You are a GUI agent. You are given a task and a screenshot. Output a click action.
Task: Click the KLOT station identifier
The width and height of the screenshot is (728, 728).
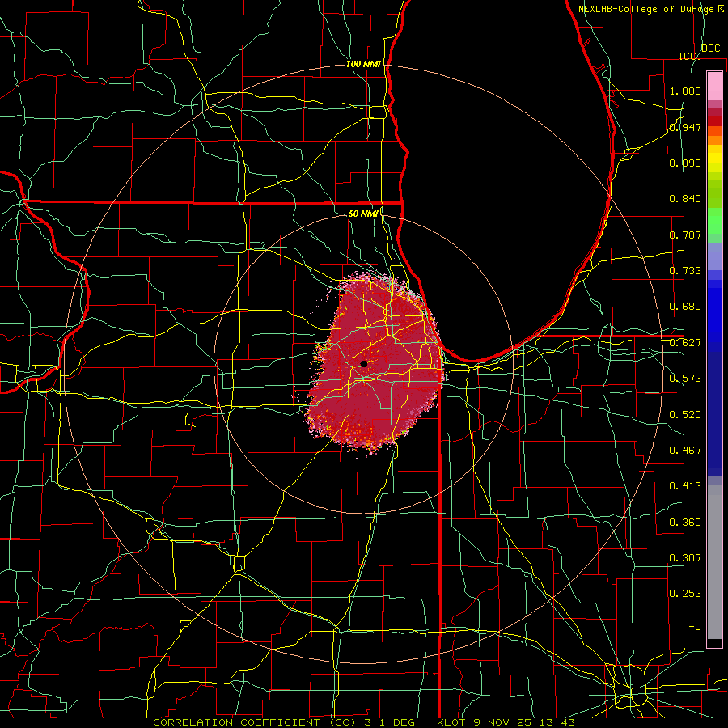[x=451, y=722]
